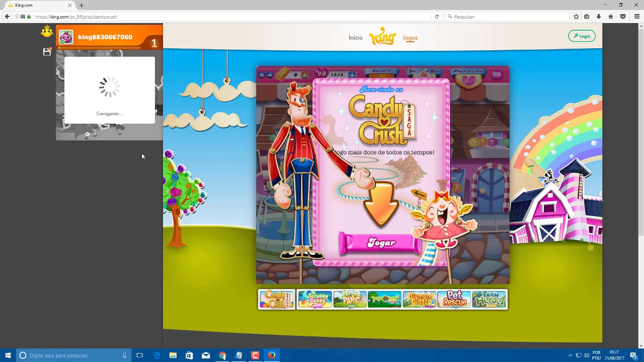
Task: Open the downloads arrow icon
Action: coord(599,17)
